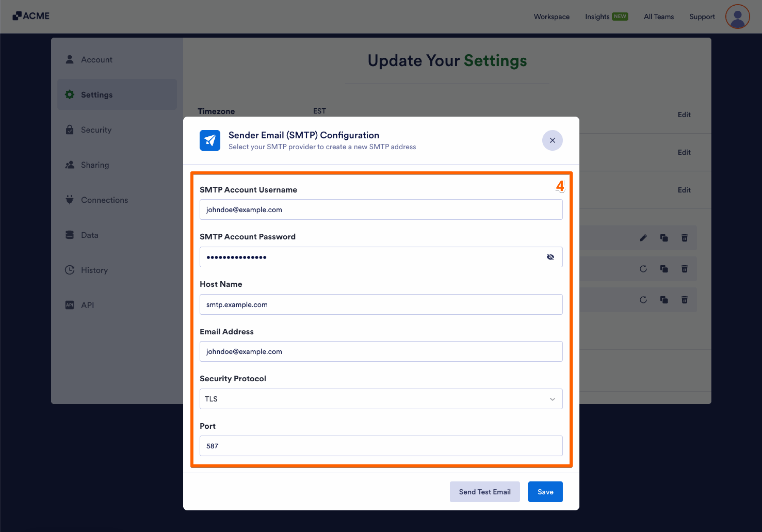Open the Workspace menu item

point(551,17)
